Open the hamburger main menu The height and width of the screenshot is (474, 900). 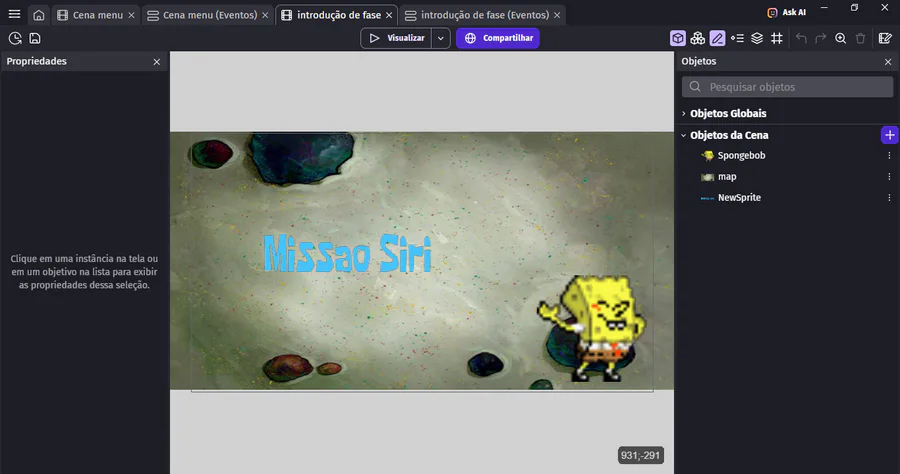point(14,14)
